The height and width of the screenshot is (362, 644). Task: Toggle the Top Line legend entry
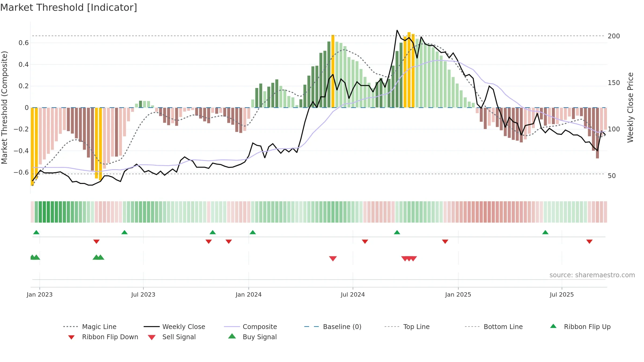click(407, 327)
